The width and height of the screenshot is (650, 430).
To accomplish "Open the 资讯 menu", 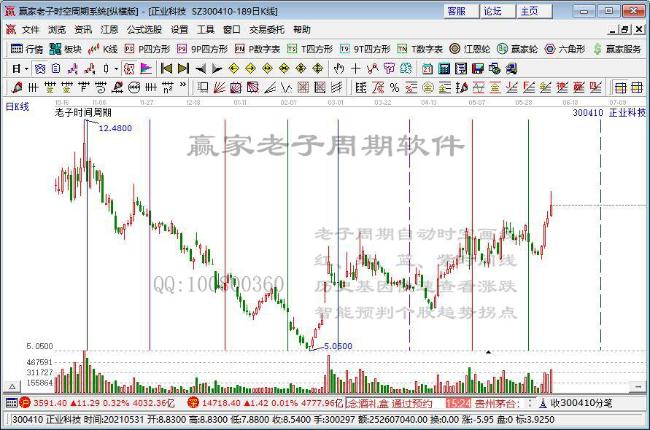I will [83, 29].
